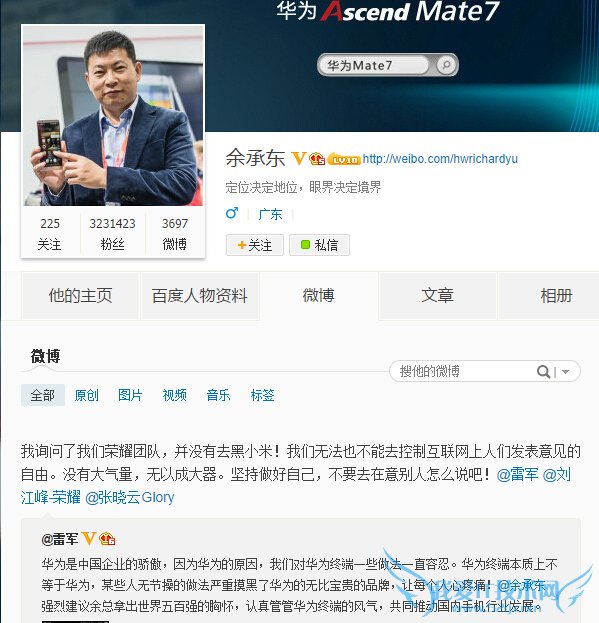The image size is (599, 623).
Task: Send a message via 私信 button
Action: (319, 245)
